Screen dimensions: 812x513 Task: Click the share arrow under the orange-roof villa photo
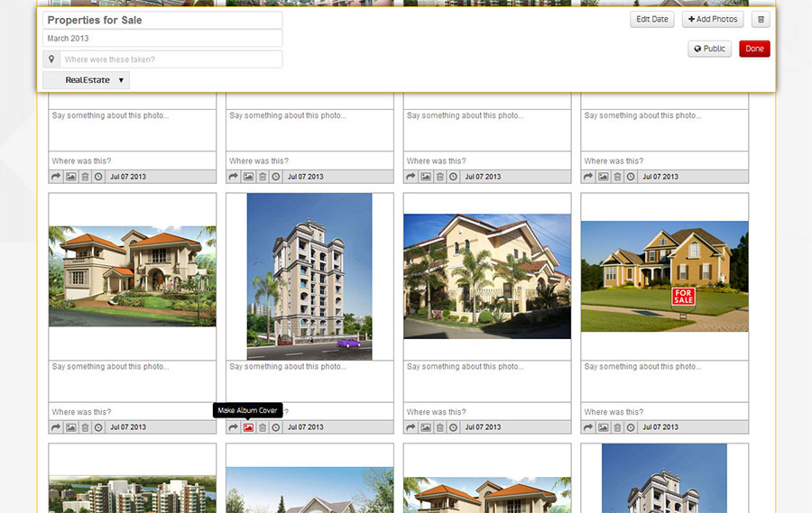click(56, 427)
